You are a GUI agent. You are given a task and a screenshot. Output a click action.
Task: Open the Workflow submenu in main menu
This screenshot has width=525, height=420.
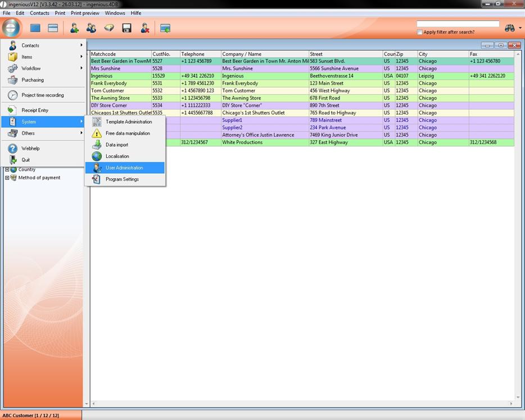tap(31, 69)
